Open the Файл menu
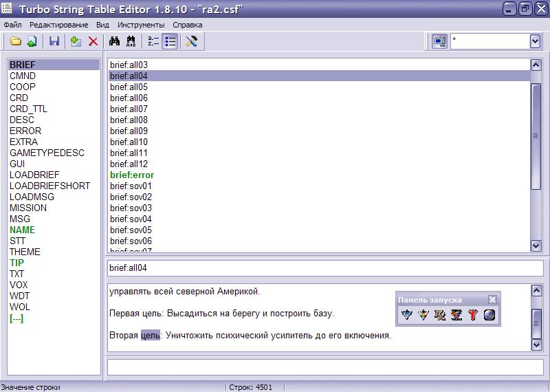550x392 pixels. click(12, 25)
